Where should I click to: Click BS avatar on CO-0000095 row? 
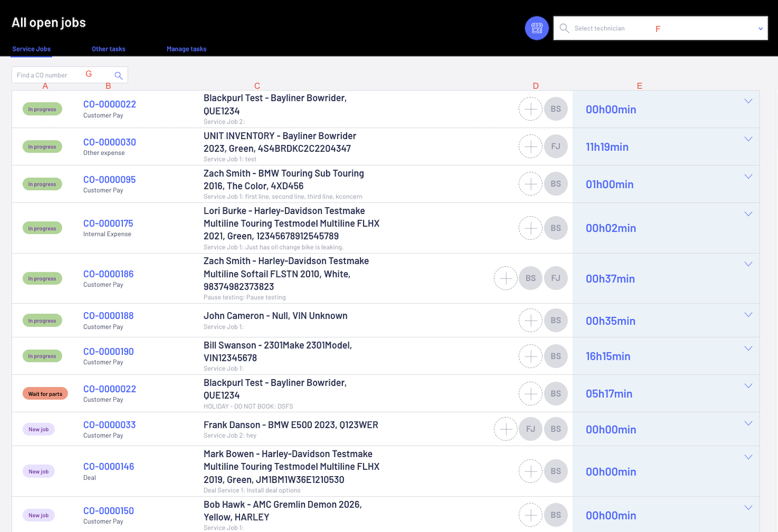(556, 184)
